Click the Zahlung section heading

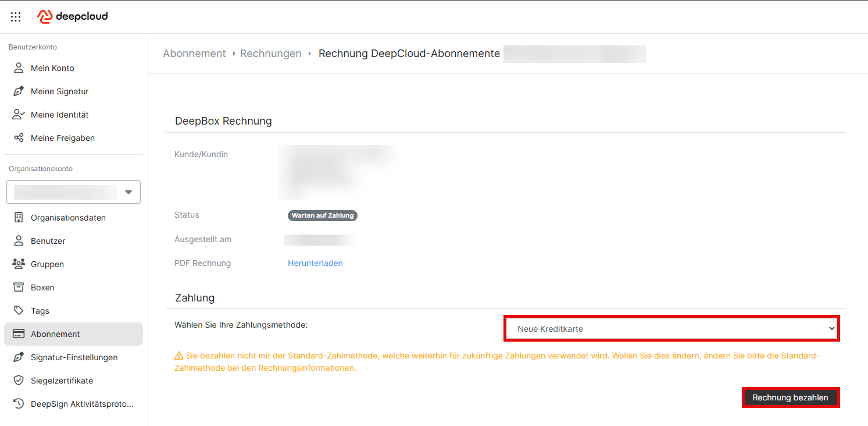(195, 298)
